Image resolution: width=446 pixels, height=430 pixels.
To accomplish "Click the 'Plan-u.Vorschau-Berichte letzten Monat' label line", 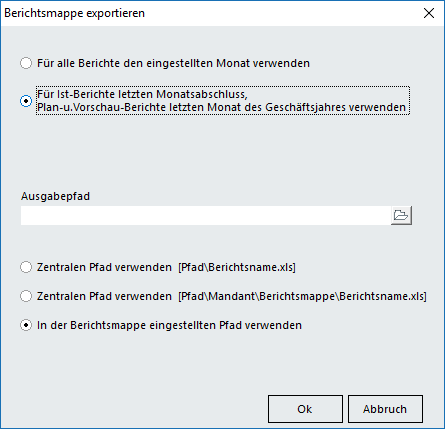I will point(221,107).
